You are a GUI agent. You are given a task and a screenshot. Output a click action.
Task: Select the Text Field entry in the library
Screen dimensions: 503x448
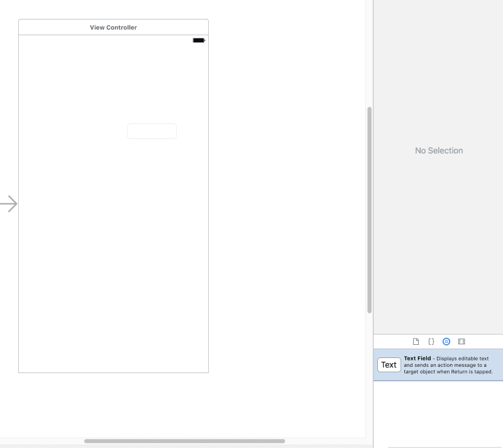[438, 364]
